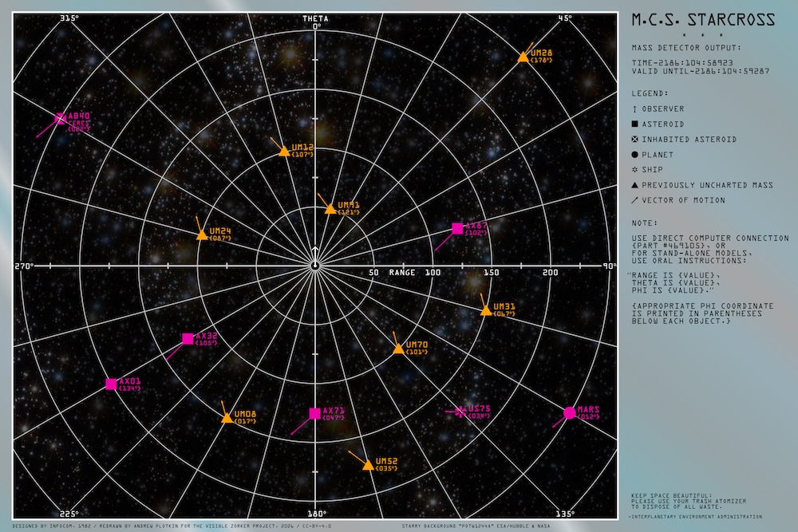Click the THETA 0° axis label

pos(315,22)
